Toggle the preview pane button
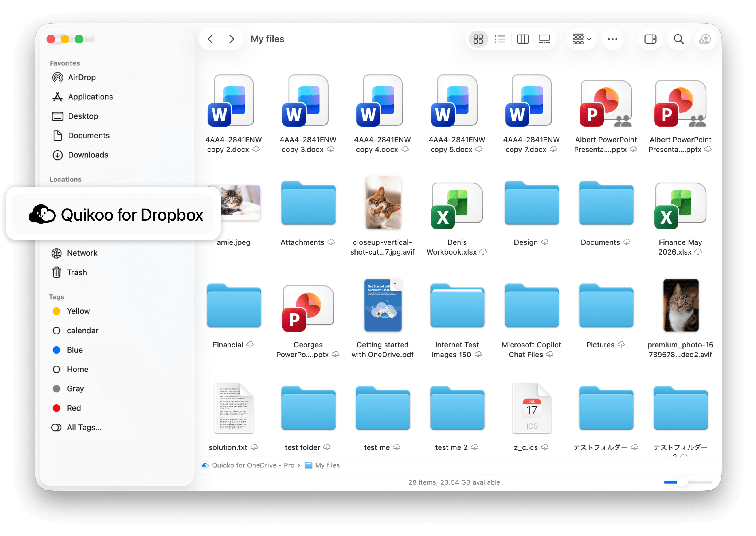Image resolution: width=756 pixels, height=536 pixels. click(650, 39)
